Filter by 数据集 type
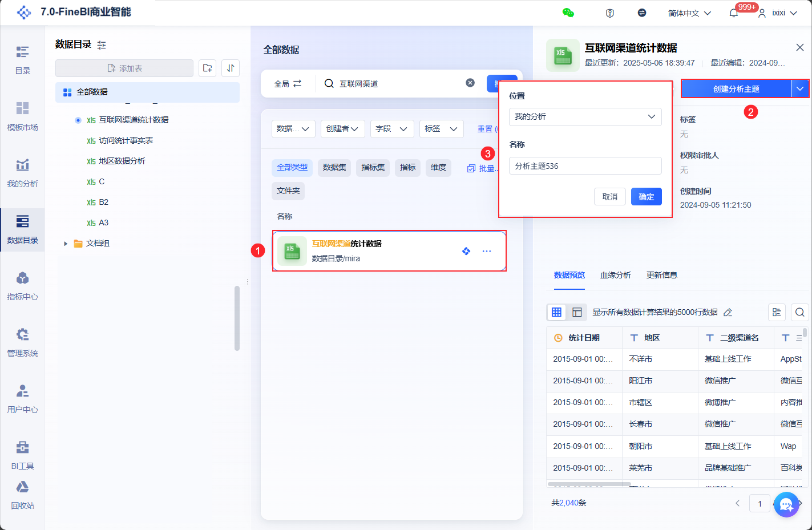Image resolution: width=812 pixels, height=530 pixels. point(334,167)
